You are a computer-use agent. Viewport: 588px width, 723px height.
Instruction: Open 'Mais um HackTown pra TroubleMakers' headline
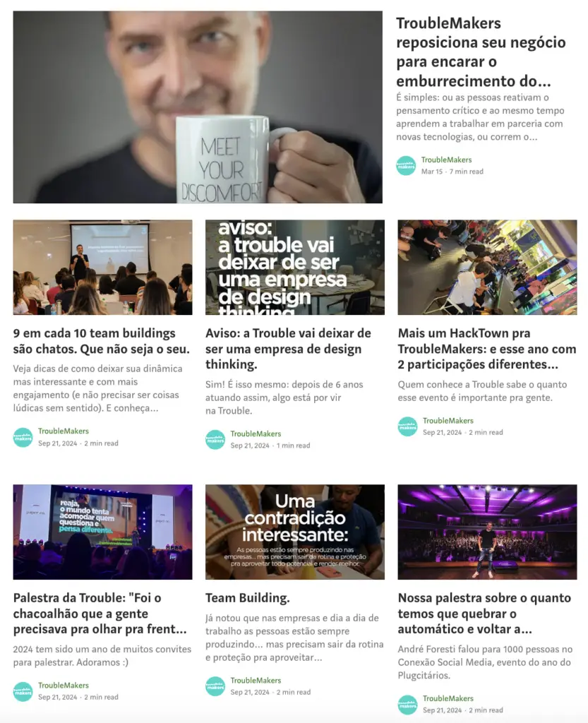pos(487,349)
